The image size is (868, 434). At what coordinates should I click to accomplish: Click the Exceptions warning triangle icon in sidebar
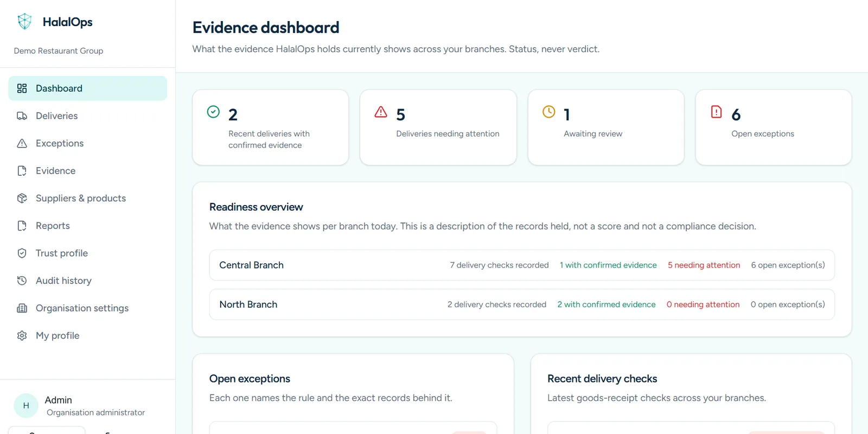point(22,143)
